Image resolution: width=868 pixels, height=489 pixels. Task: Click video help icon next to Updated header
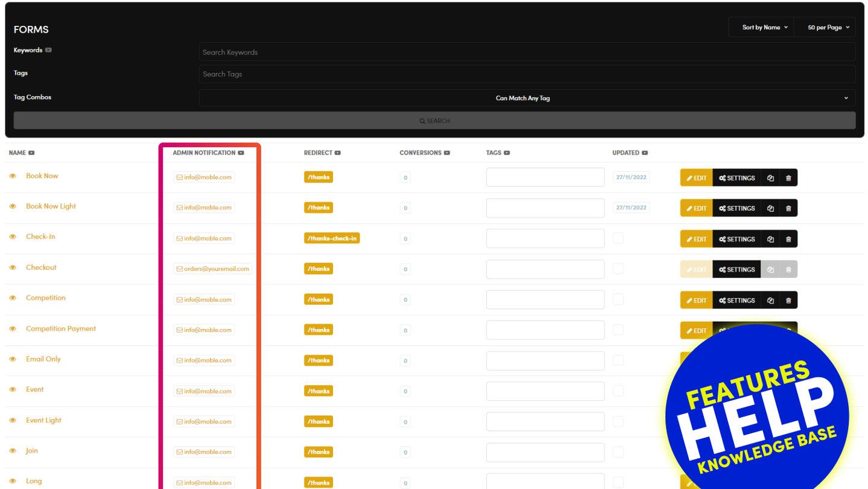click(645, 153)
